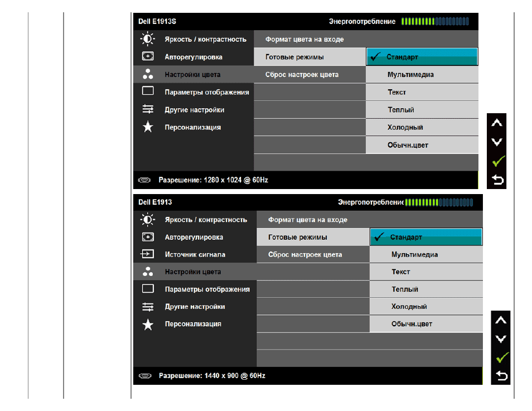Click Разрешение: 1440 x 900 @ 60Hz text
Screen dimensions: 532x411
coord(212,376)
